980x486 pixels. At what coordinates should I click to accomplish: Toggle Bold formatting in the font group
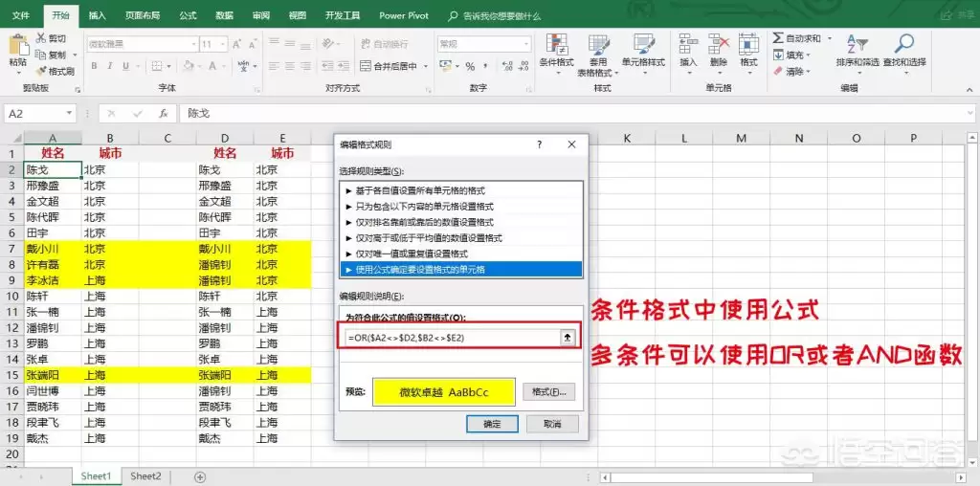click(94, 67)
